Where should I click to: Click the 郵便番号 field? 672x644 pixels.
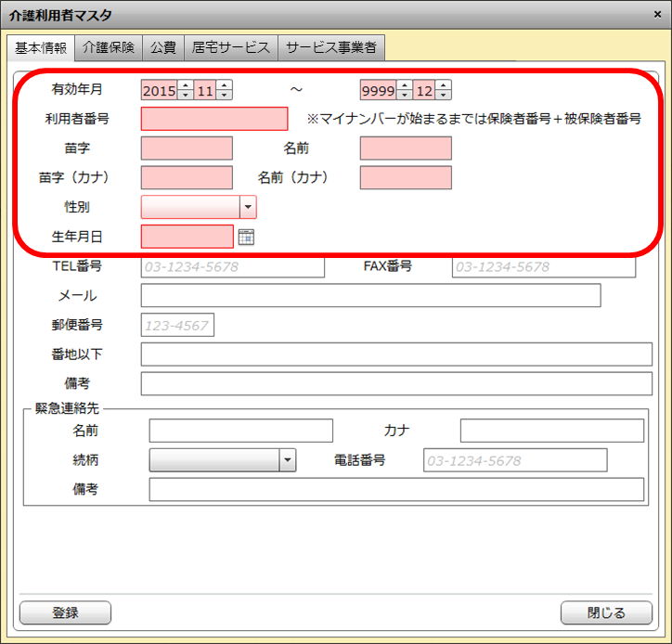click(x=177, y=325)
